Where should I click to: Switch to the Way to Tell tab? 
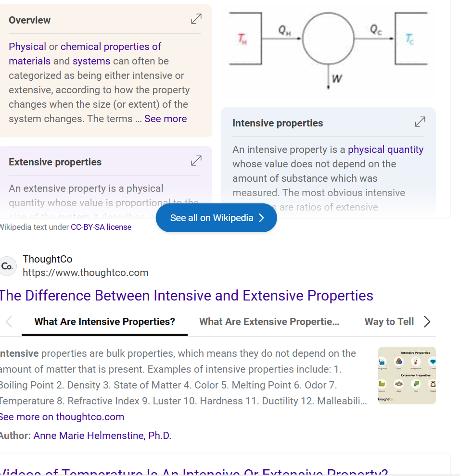(389, 322)
